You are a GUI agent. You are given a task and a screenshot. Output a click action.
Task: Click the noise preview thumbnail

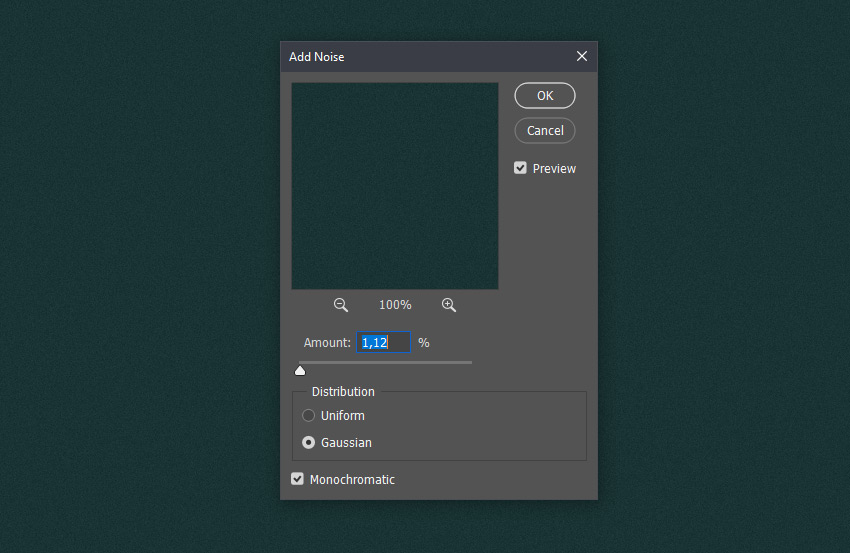tap(395, 186)
